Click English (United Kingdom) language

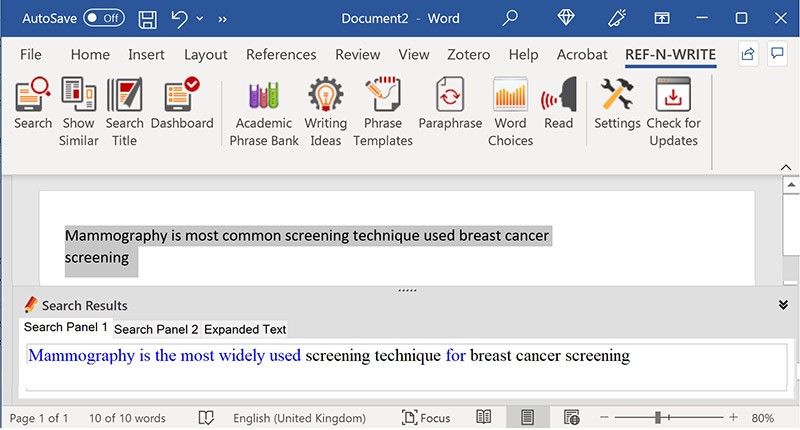(299, 418)
